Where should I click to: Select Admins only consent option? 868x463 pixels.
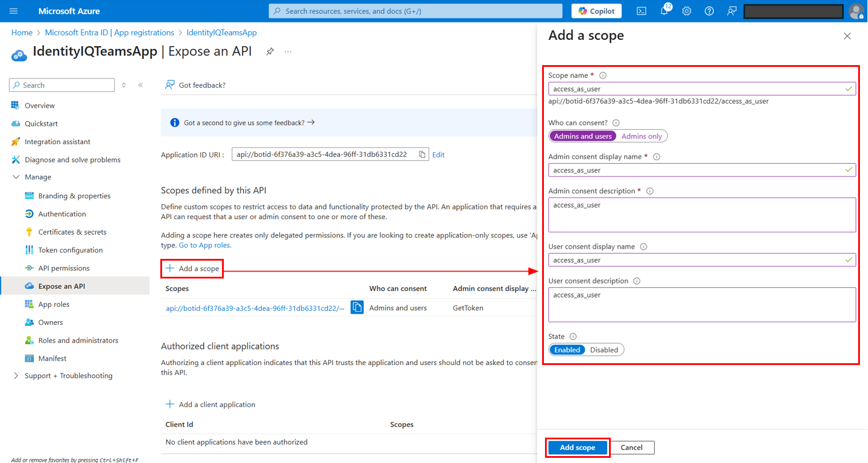pyautogui.click(x=641, y=136)
